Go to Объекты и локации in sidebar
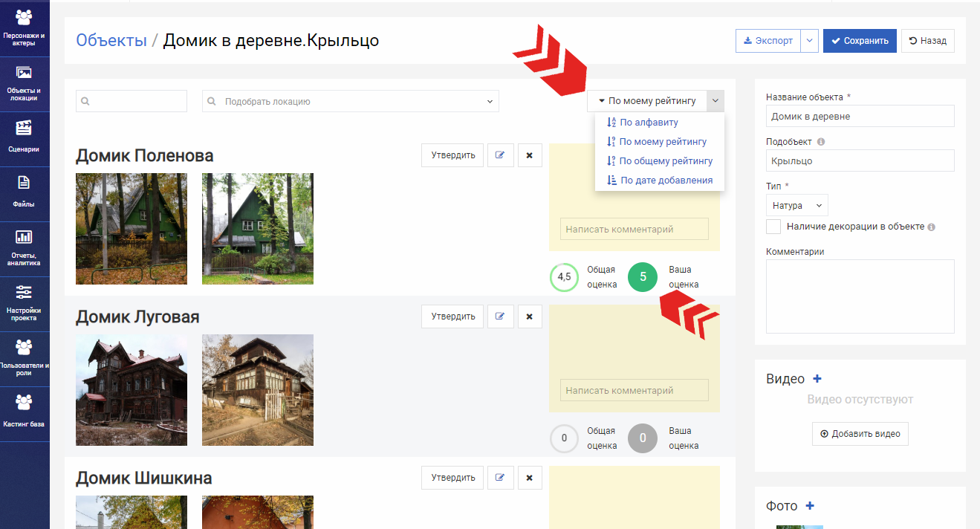Viewport: 980px width, 529px height. [25, 85]
